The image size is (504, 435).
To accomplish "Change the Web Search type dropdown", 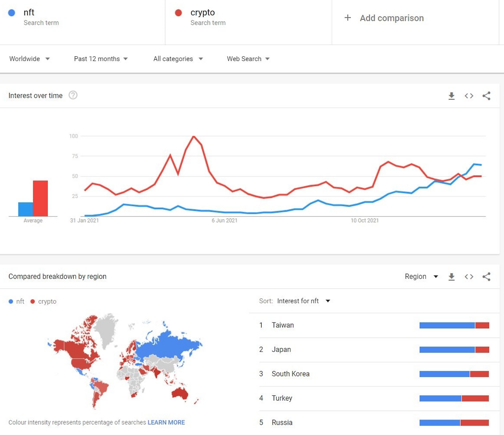I will click(248, 59).
